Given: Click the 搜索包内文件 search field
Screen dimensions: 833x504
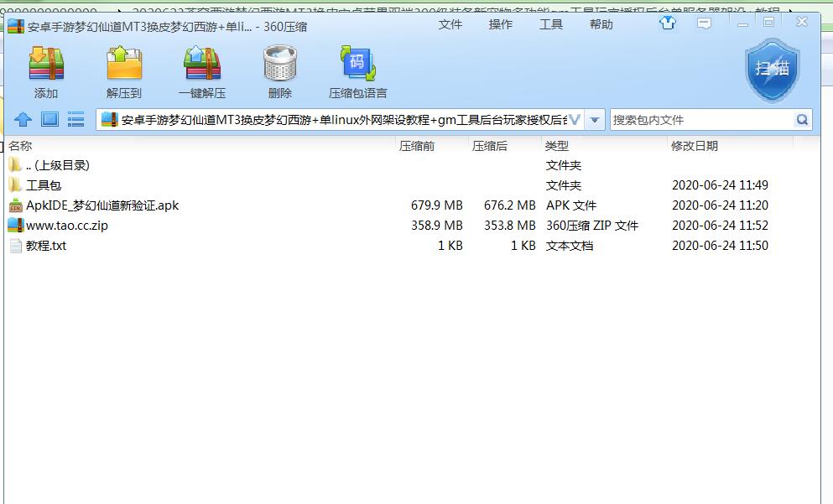Looking at the screenshot, I should pyautogui.click(x=700, y=120).
